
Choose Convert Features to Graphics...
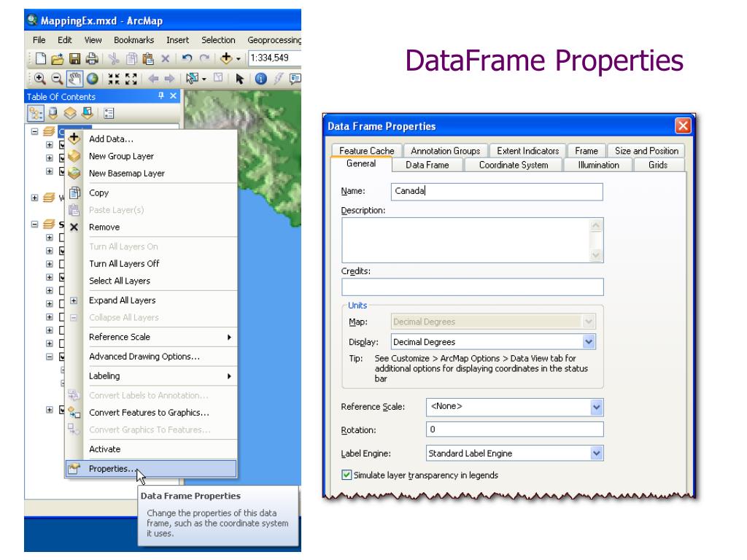click(151, 413)
